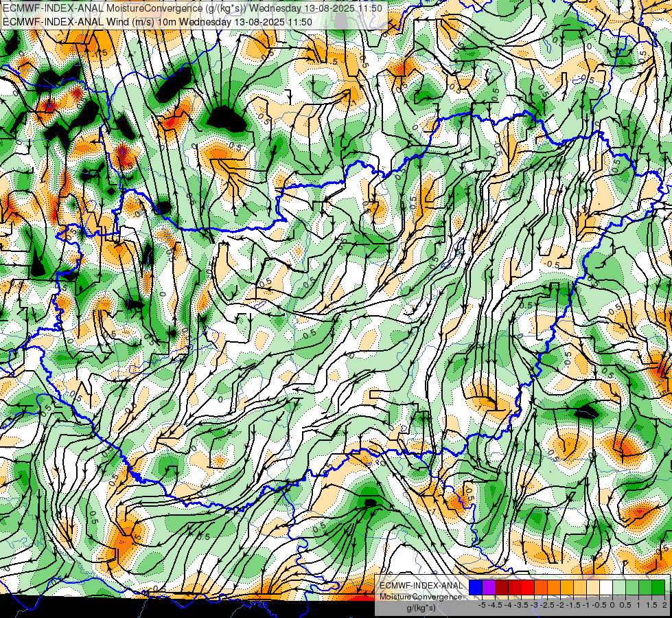Click the legend's 0 tick label
This screenshot has height=618, width=672.
click(x=612, y=605)
